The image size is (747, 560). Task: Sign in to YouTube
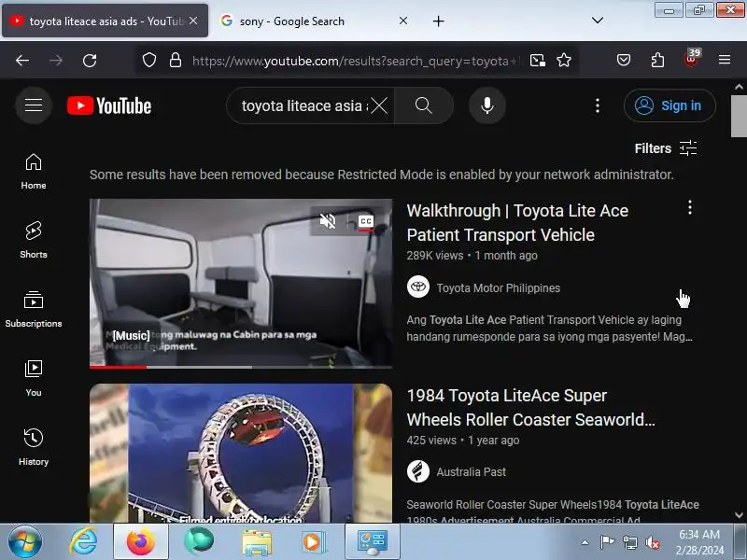pyautogui.click(x=669, y=105)
